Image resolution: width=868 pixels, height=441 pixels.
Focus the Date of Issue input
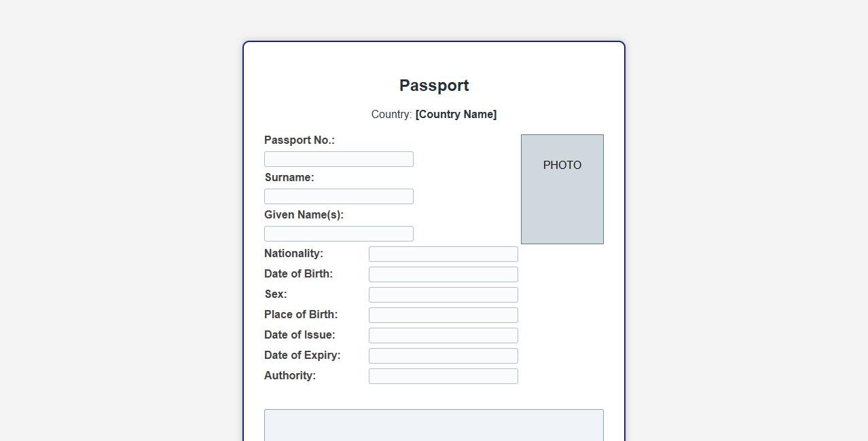click(443, 335)
